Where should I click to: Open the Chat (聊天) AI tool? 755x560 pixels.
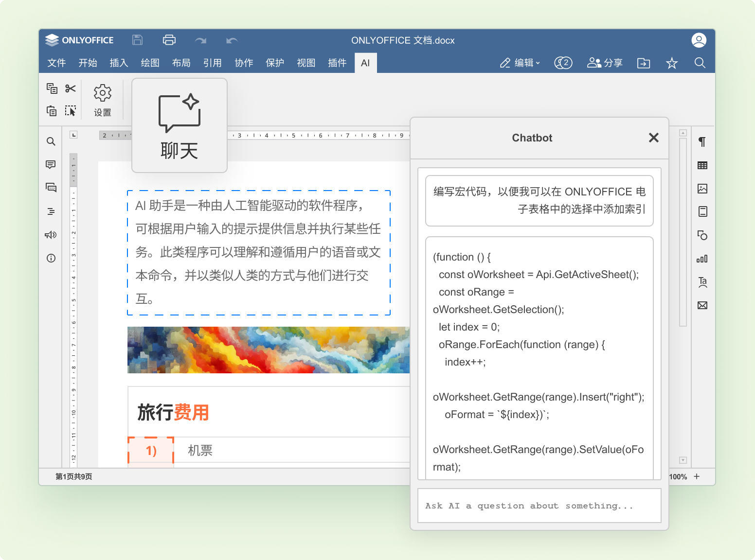pos(179,125)
